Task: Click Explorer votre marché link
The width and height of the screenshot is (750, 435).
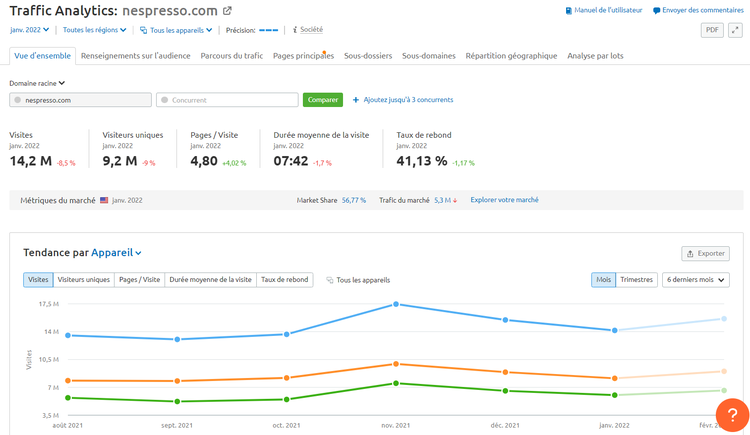Action: point(504,200)
